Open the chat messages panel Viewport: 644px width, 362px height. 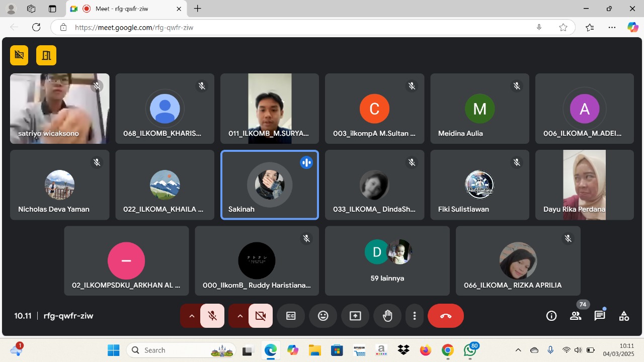click(599, 316)
